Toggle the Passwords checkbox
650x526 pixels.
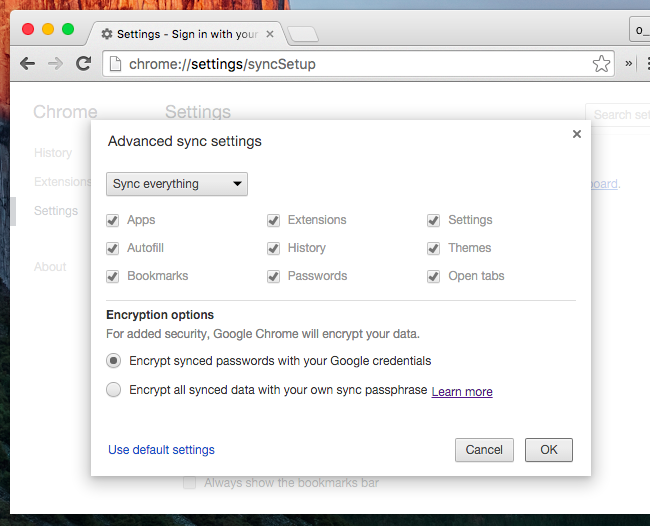pyautogui.click(x=273, y=276)
